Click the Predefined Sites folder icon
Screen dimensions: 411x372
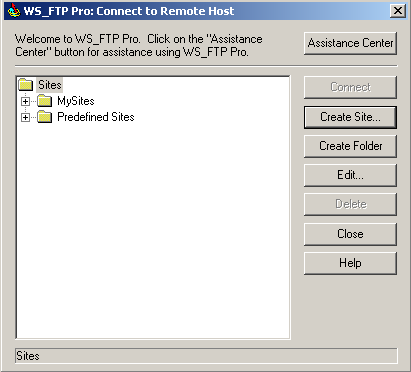click(x=45, y=117)
